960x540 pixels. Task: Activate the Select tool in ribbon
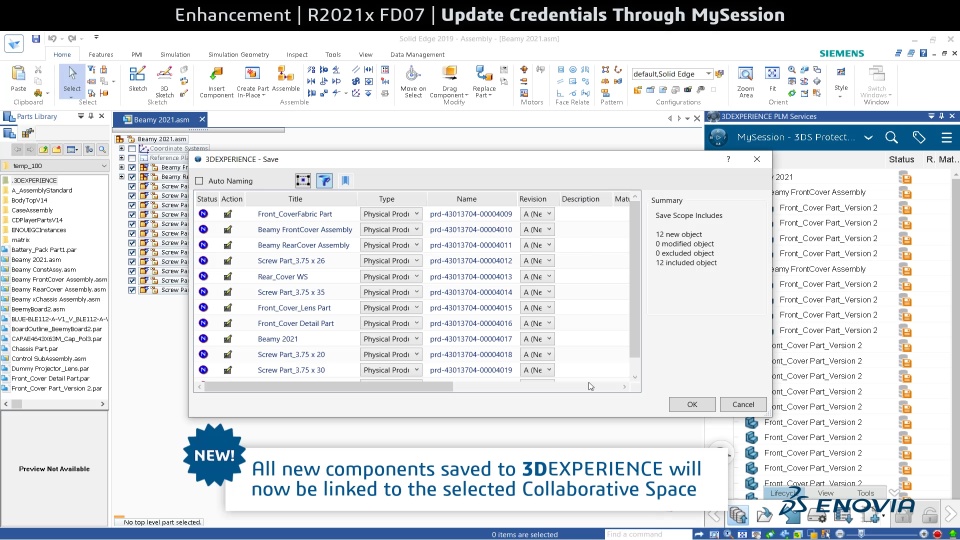coord(72,79)
